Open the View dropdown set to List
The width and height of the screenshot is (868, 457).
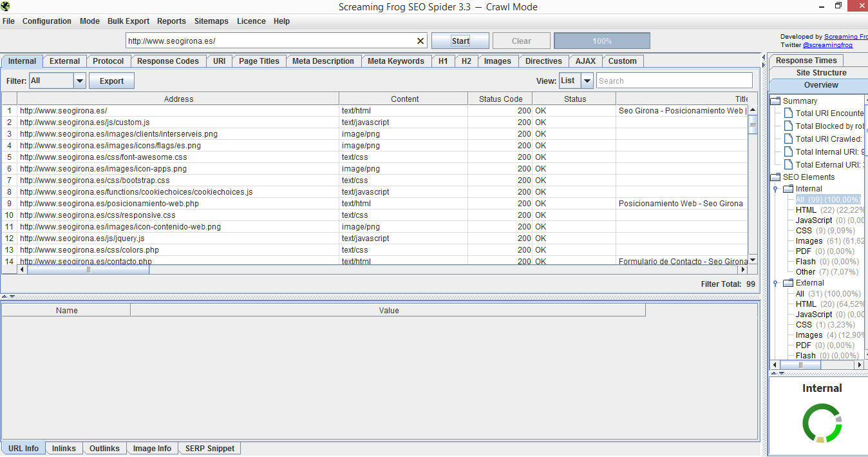(x=576, y=81)
